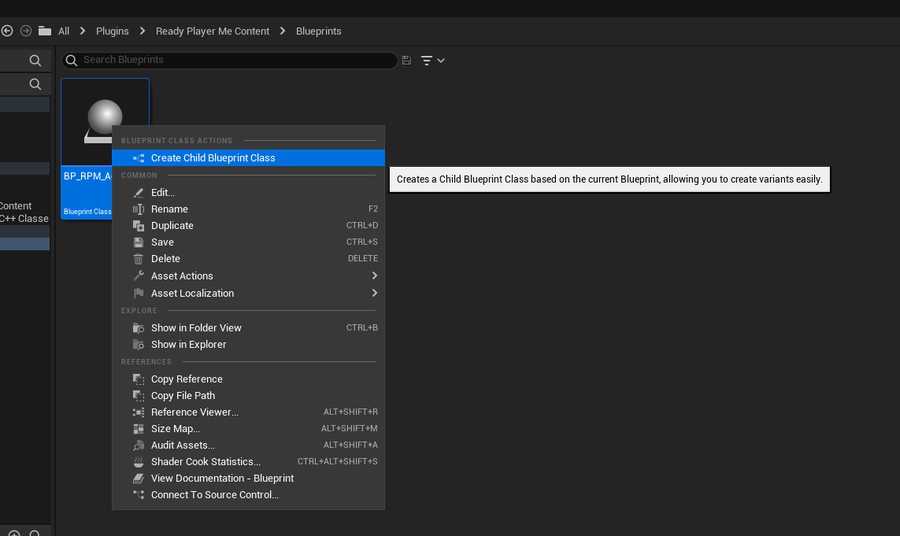Click the Size Map icon
Viewport: 900px width, 536px height.
click(x=139, y=429)
